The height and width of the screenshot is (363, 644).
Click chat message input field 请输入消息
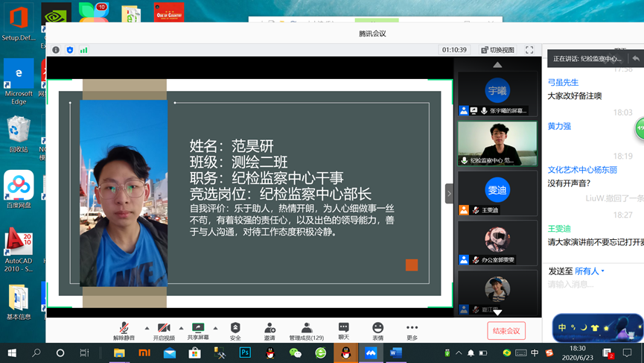(593, 285)
